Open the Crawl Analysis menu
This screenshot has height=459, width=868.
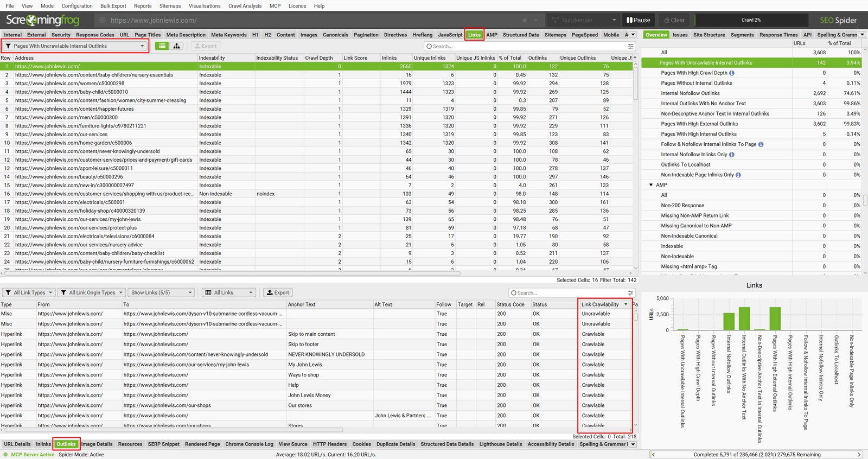[245, 6]
